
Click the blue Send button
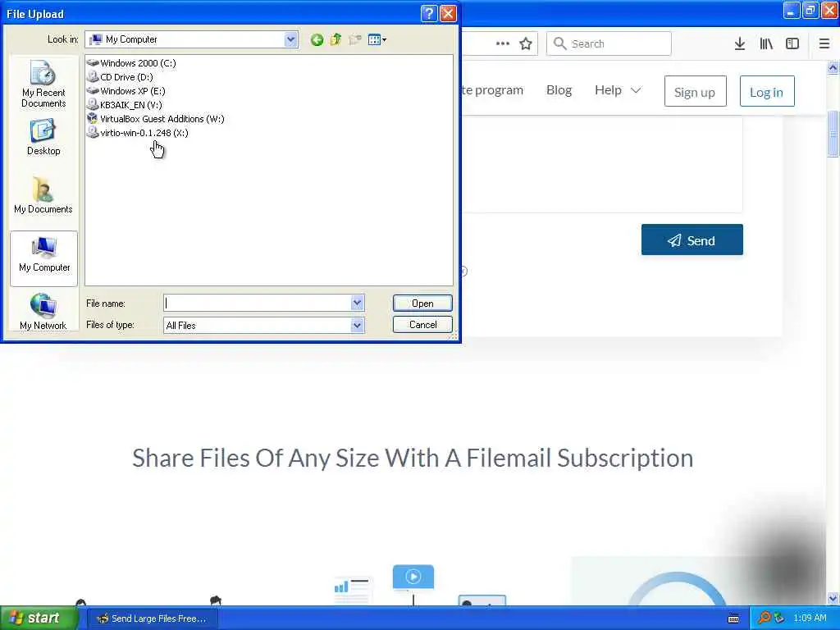(x=692, y=240)
